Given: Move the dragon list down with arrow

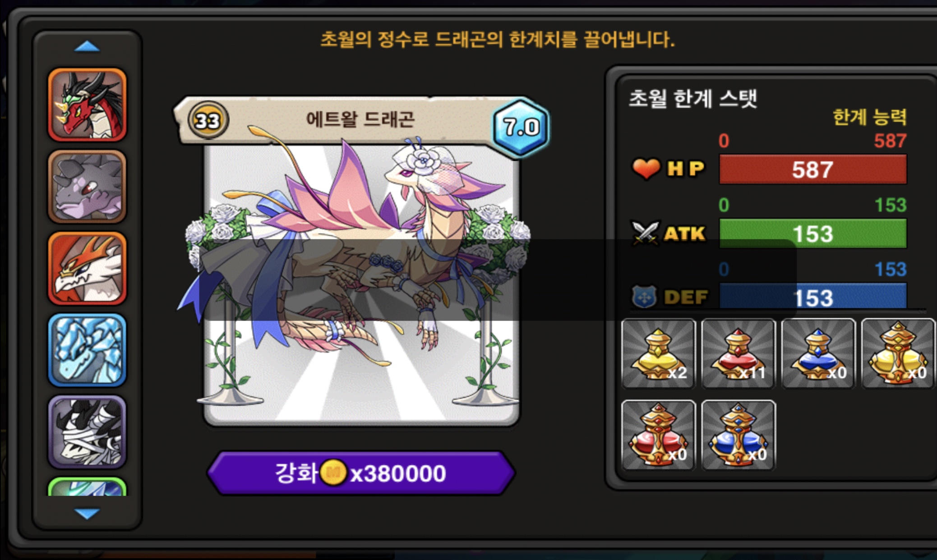Looking at the screenshot, I should tap(87, 514).
